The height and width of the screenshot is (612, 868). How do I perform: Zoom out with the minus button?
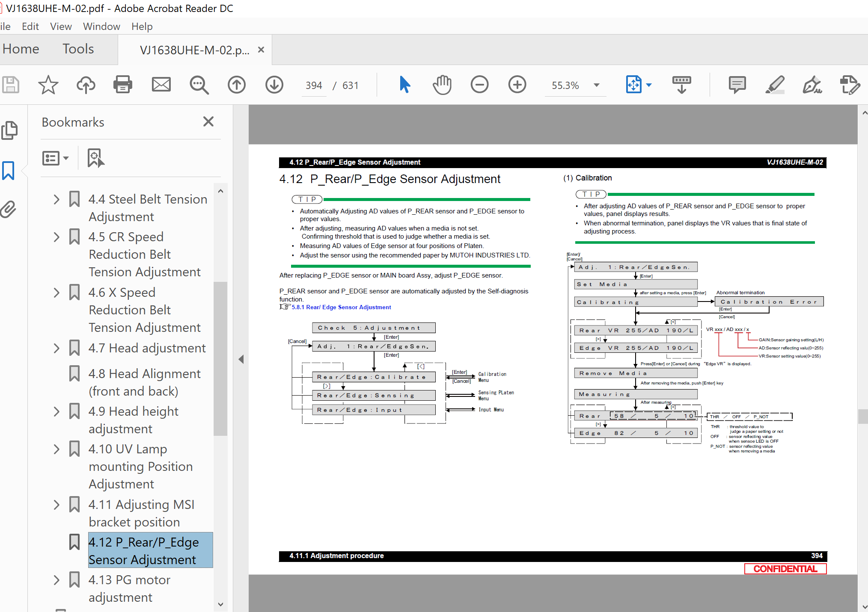pyautogui.click(x=479, y=85)
